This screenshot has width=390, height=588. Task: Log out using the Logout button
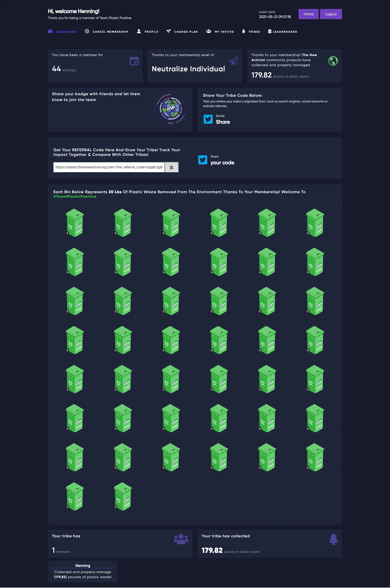[x=331, y=14]
